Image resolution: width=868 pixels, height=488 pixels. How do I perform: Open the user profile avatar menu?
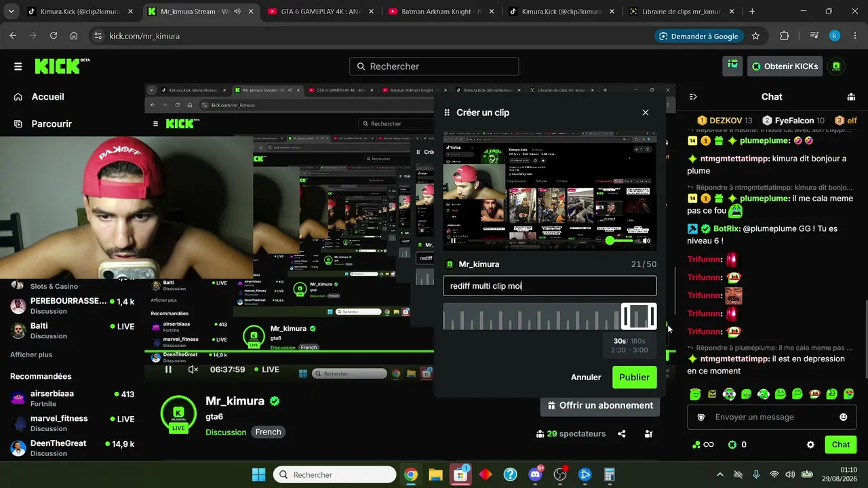836,66
